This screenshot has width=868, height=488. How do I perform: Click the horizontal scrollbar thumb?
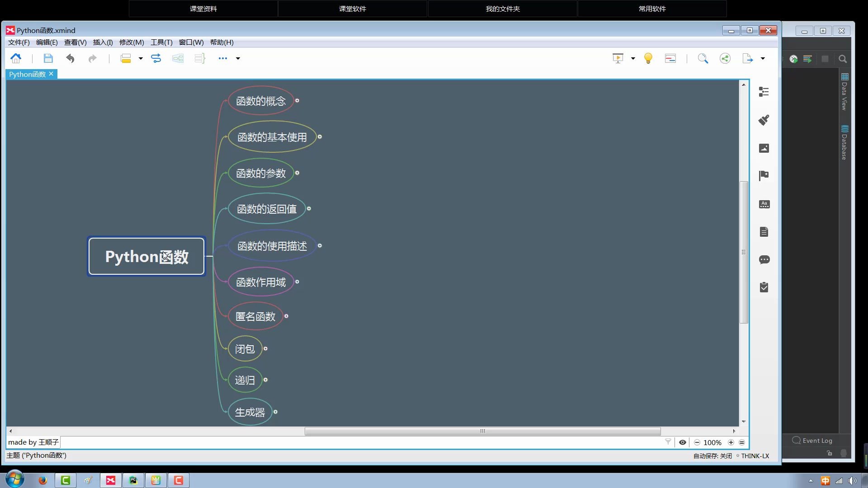coord(482,431)
